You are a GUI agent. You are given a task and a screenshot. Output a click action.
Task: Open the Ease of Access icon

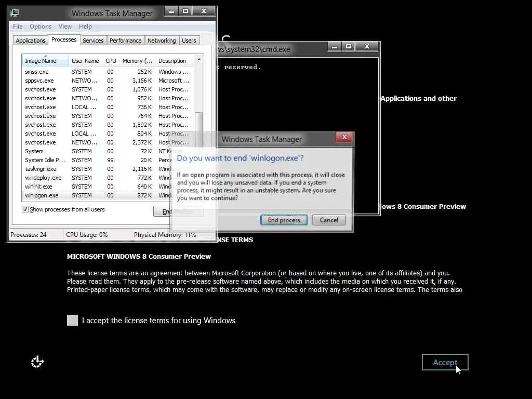point(37,362)
